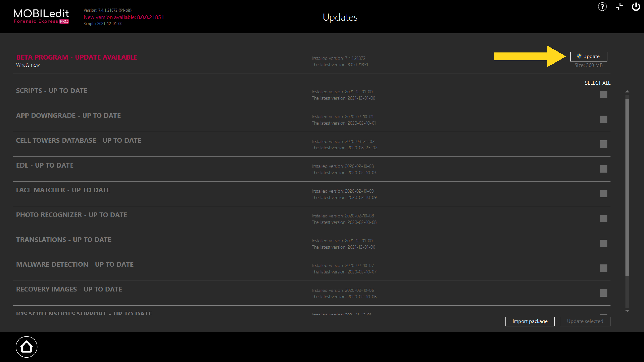Open the help question mark icon
Screen dimensions: 644x362
tap(602, 6)
